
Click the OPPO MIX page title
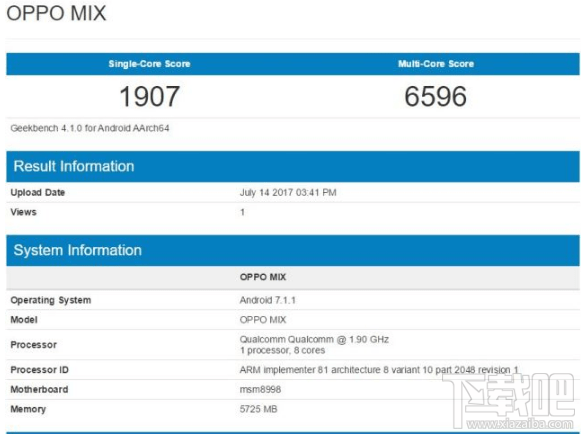[56, 13]
